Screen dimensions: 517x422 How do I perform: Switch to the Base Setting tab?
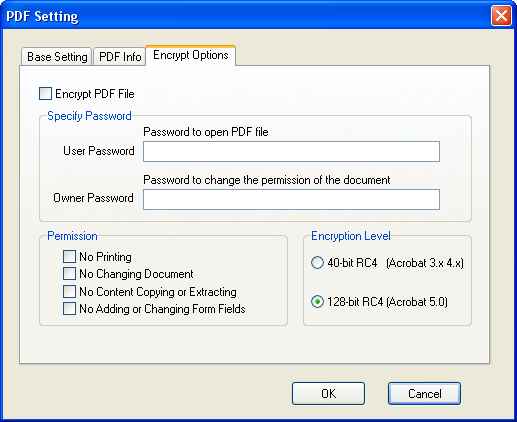click(x=56, y=56)
